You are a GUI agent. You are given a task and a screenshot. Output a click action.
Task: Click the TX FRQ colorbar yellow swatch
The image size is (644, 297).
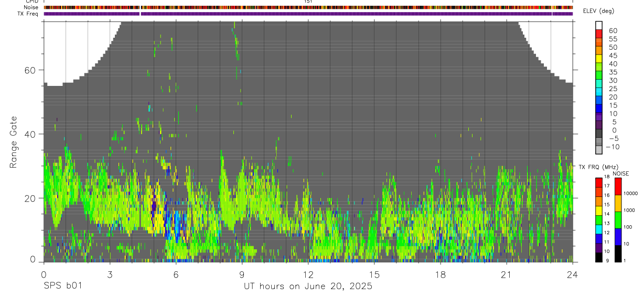click(x=598, y=210)
